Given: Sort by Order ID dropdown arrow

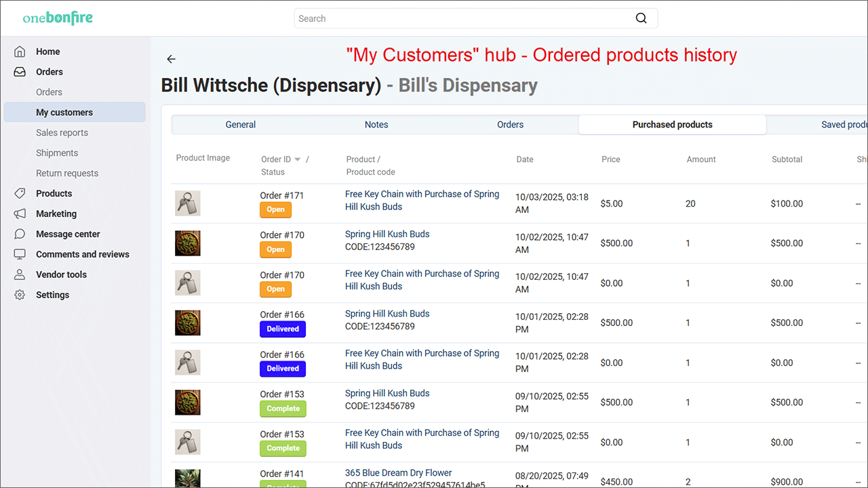Looking at the screenshot, I should pos(297,160).
